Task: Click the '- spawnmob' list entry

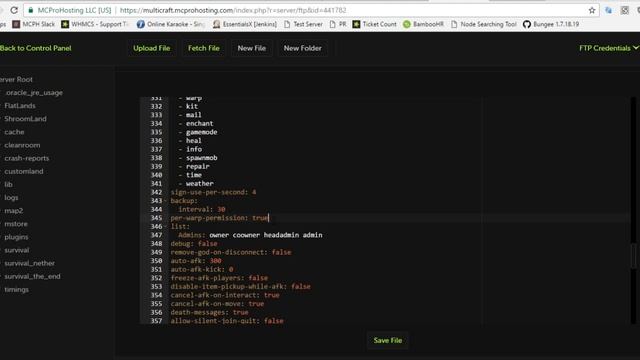Action: coord(198,158)
